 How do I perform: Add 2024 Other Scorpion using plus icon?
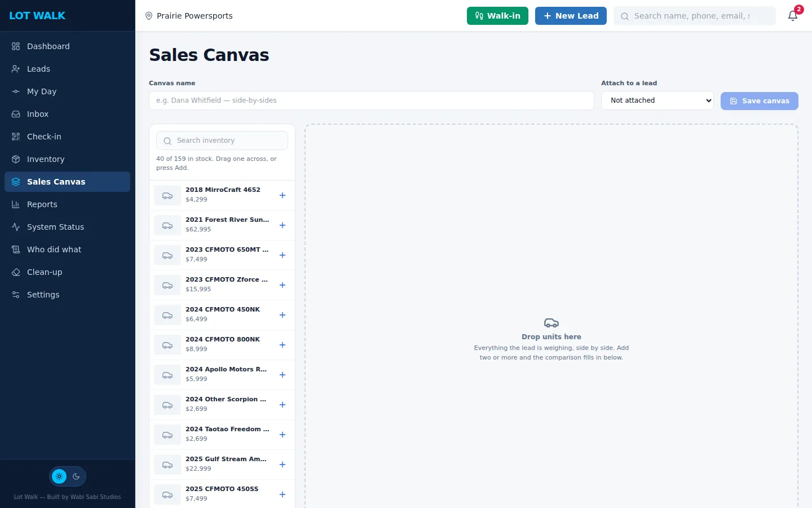pyautogui.click(x=283, y=405)
